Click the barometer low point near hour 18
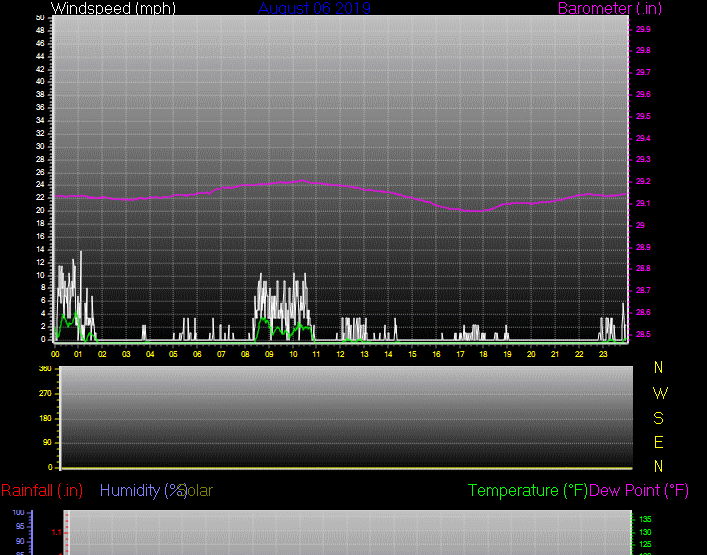This screenshot has width=707, height=555. (x=477, y=211)
